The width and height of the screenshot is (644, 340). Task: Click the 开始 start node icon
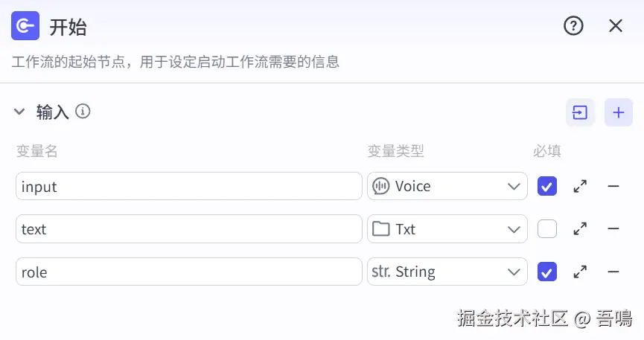(x=25, y=26)
